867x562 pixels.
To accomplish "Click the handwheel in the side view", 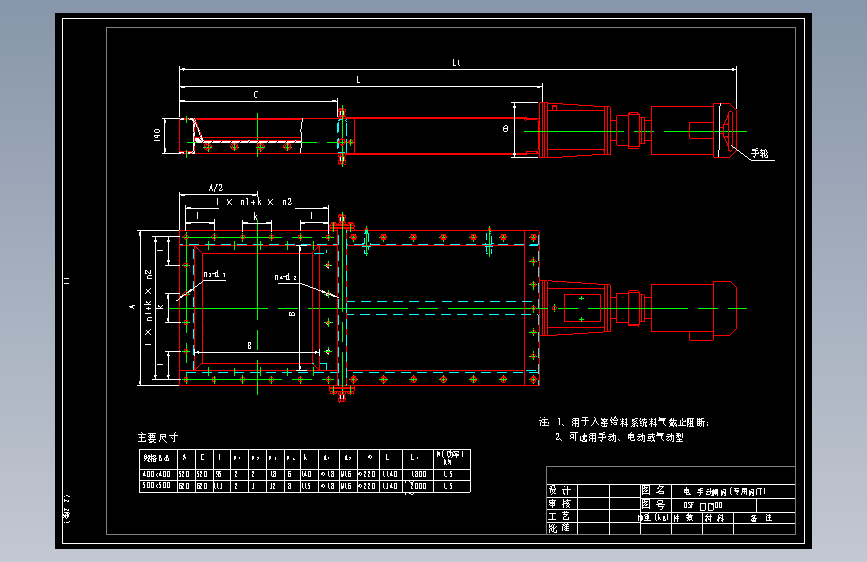I will click(x=727, y=131).
